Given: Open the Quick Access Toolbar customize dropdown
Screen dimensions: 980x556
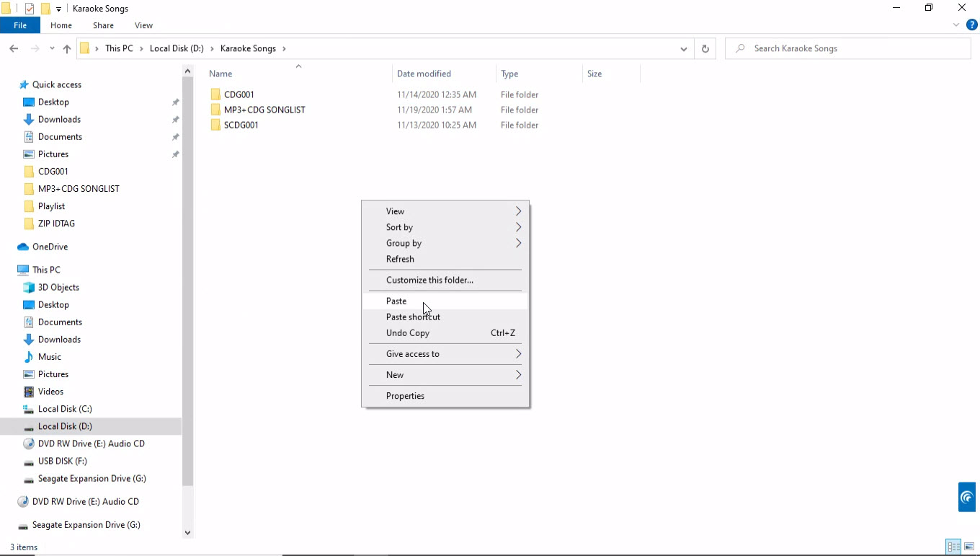Looking at the screenshot, I should 59,9.
